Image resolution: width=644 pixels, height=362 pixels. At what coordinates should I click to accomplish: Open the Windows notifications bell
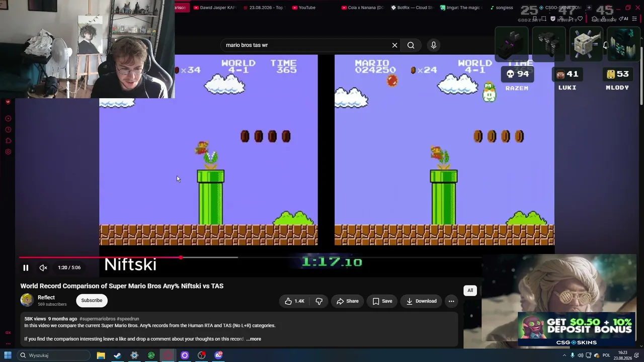coord(636,355)
